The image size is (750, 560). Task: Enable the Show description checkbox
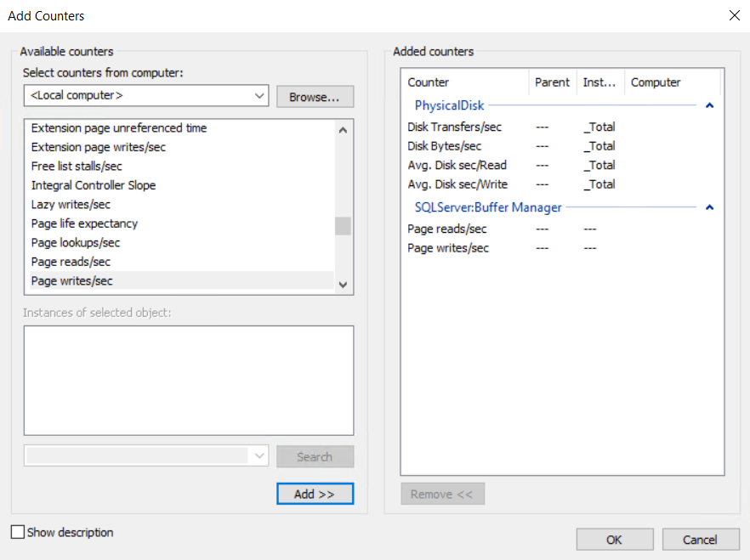coord(18,532)
